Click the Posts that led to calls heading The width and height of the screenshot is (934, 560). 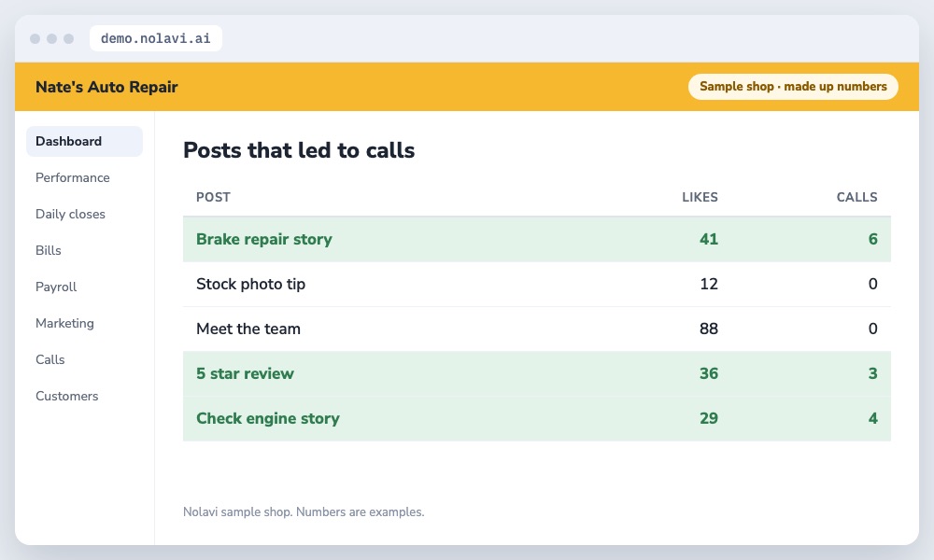299,150
